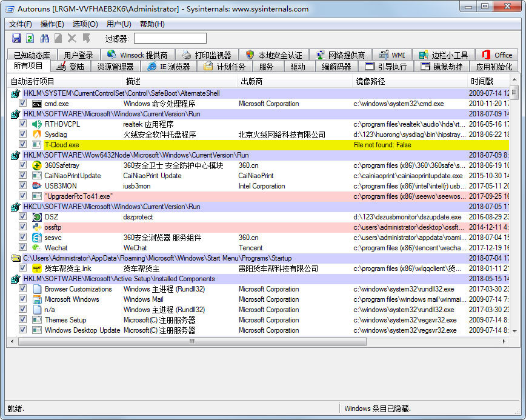Viewport: 526px width, 420px height.
Task: Click the vertical scrollbar down arrow
Action: 514,331
